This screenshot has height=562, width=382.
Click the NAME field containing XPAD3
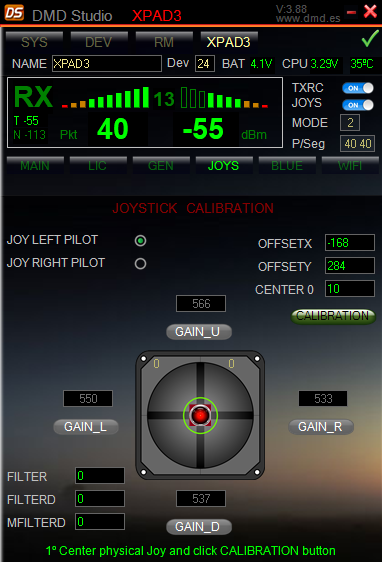pos(106,64)
